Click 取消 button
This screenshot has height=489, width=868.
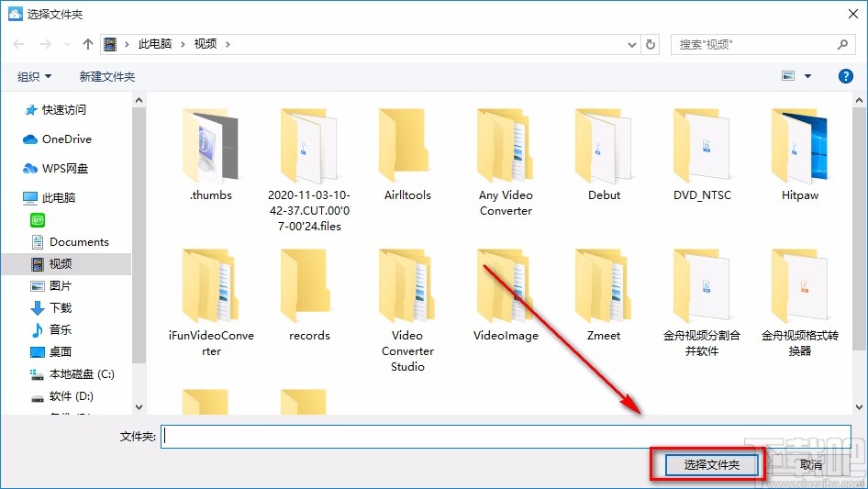811,464
